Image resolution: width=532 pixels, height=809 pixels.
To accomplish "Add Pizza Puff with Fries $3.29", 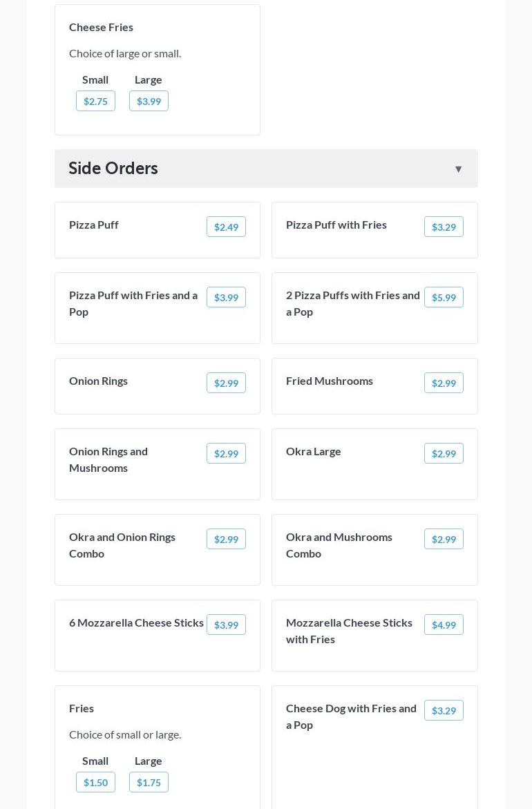I will [444, 227].
